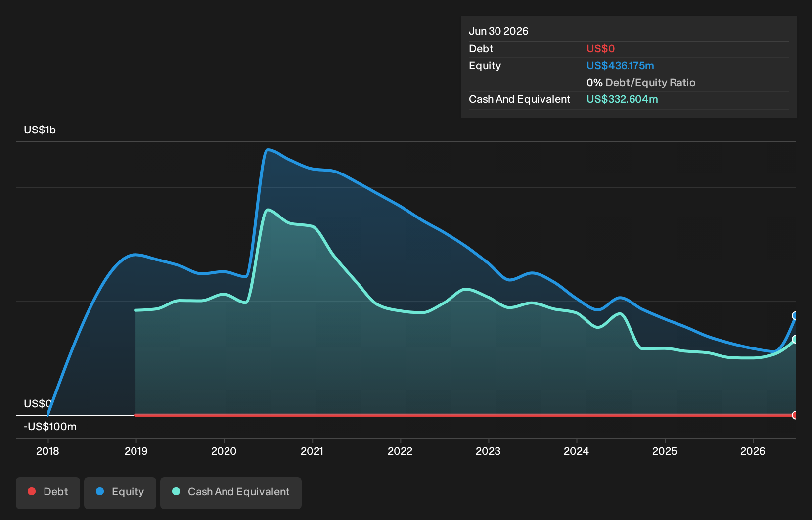Click the 2024 x-axis label
812x520 pixels.
pos(577,451)
